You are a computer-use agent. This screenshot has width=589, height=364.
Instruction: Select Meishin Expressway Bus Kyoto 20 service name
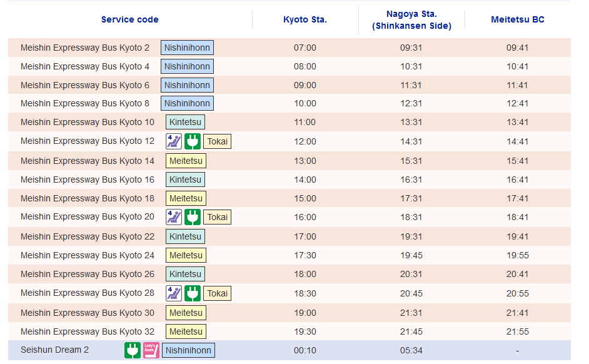[x=88, y=217]
